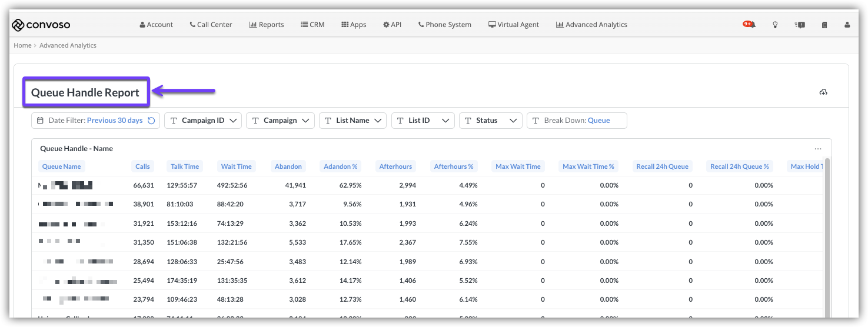The image size is (868, 327).
Task: Open the three-dot table options menu
Action: point(817,149)
